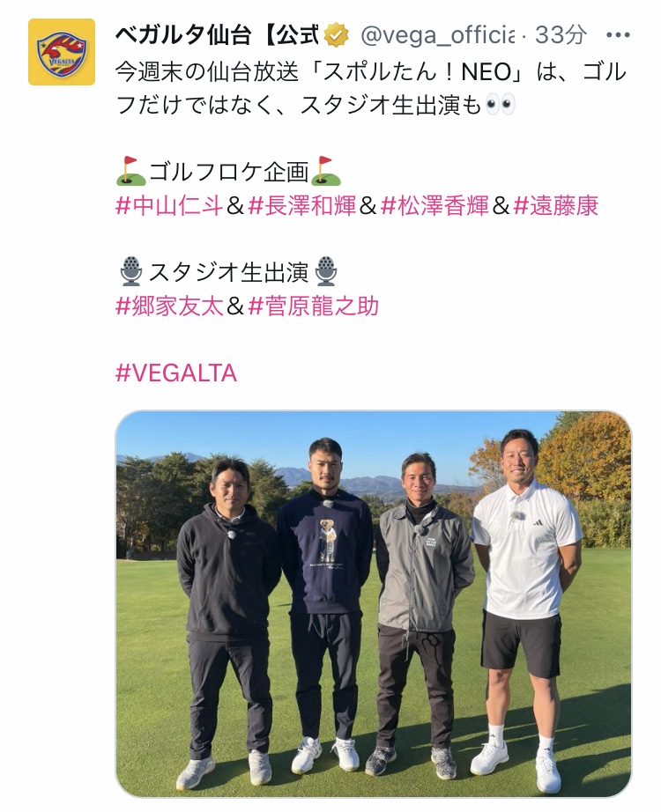Click the microphone emoji after スタジオ生出演
Screen dimensions: 661x812
tap(326, 271)
